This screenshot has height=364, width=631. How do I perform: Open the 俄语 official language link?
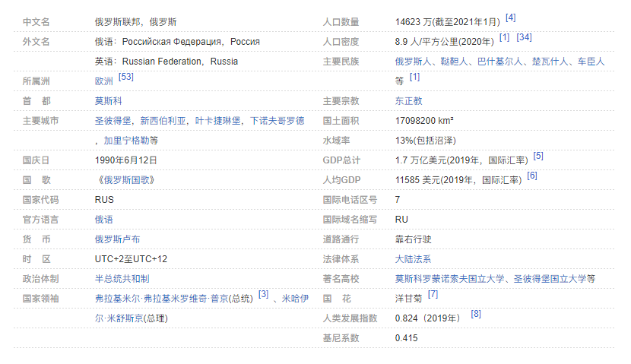point(104,220)
